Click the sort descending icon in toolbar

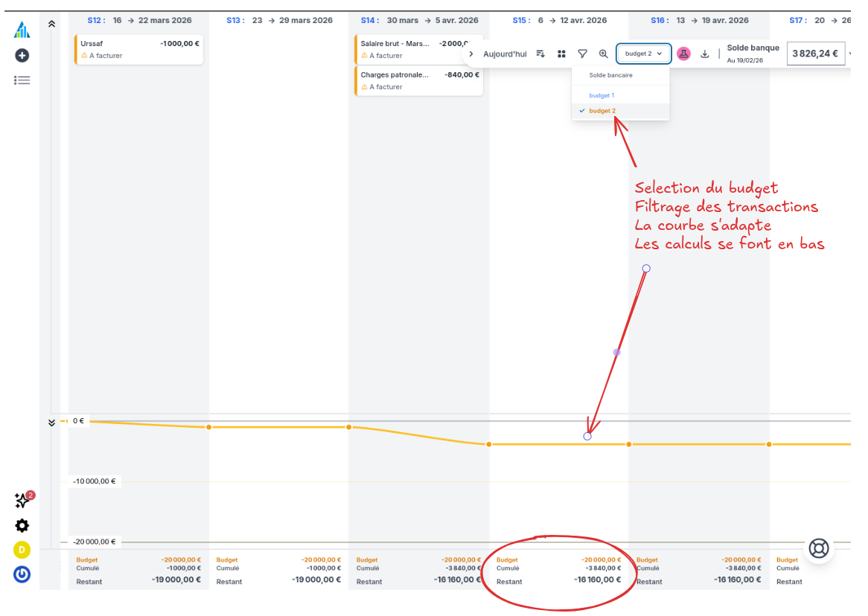pos(541,54)
